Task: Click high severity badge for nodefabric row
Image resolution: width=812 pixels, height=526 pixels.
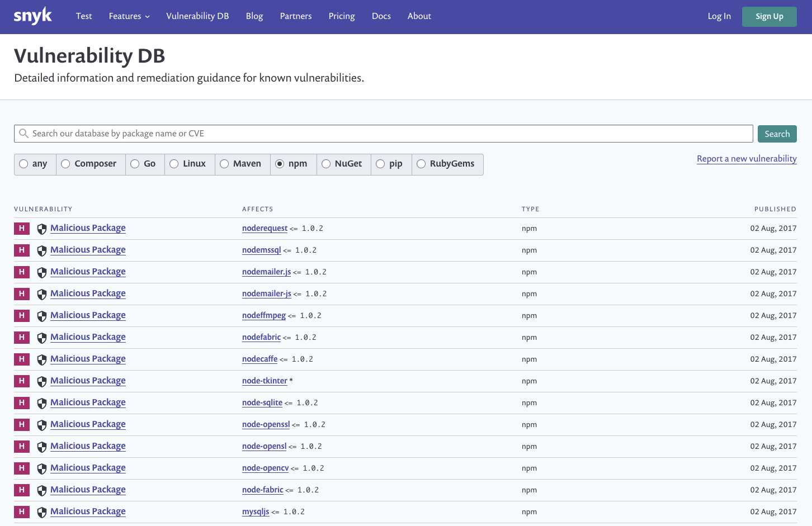Action: click(22, 337)
